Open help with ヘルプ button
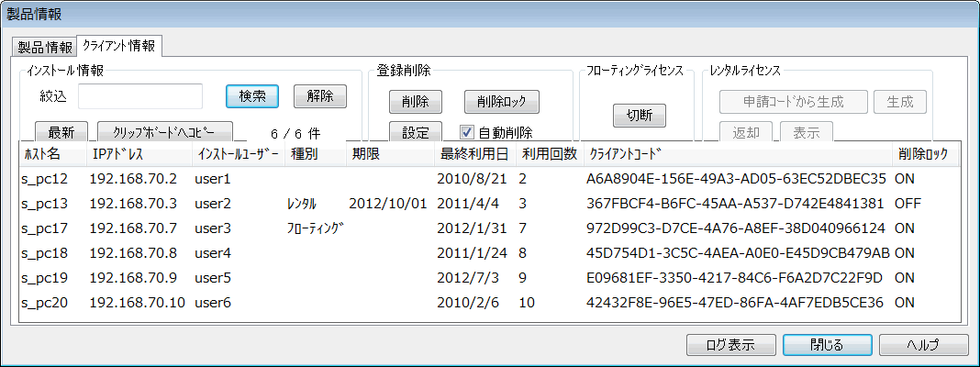 pyautogui.click(x=923, y=345)
